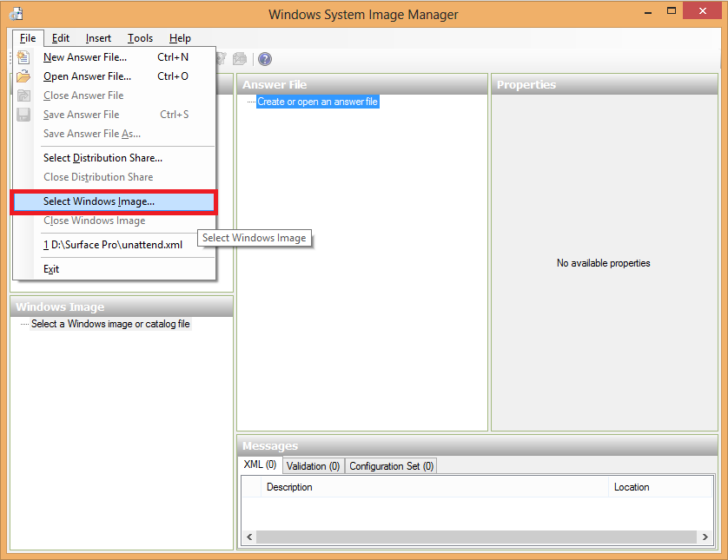728x560 pixels.
Task: Open recent file D:\Surface Pro\unattend.xml
Action: click(x=114, y=245)
